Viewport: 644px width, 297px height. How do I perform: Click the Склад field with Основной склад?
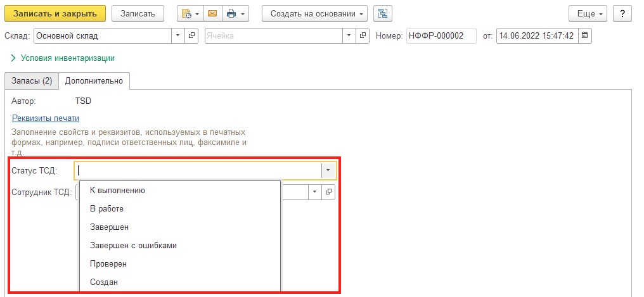pyautogui.click(x=102, y=35)
